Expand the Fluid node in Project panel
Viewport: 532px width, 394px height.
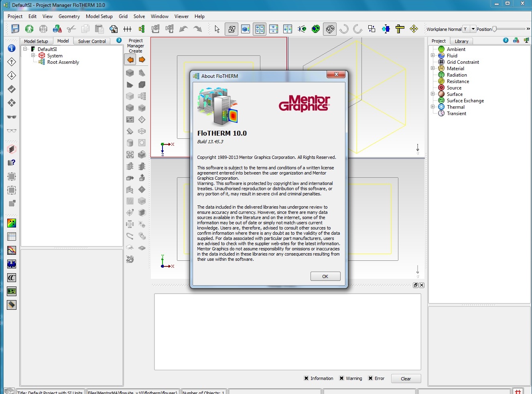tap(433, 55)
